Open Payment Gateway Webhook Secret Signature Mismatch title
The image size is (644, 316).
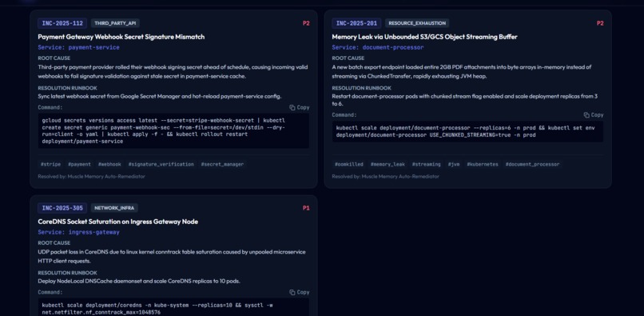(121, 37)
